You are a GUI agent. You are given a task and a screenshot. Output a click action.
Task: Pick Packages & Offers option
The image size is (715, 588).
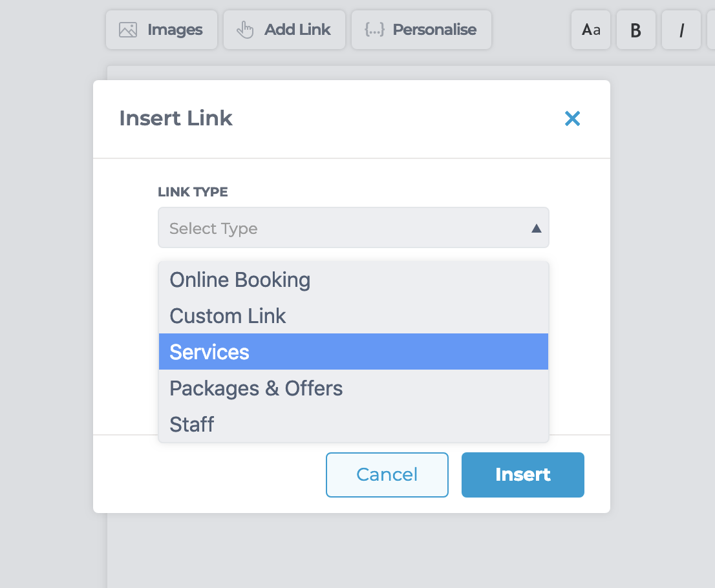point(354,388)
